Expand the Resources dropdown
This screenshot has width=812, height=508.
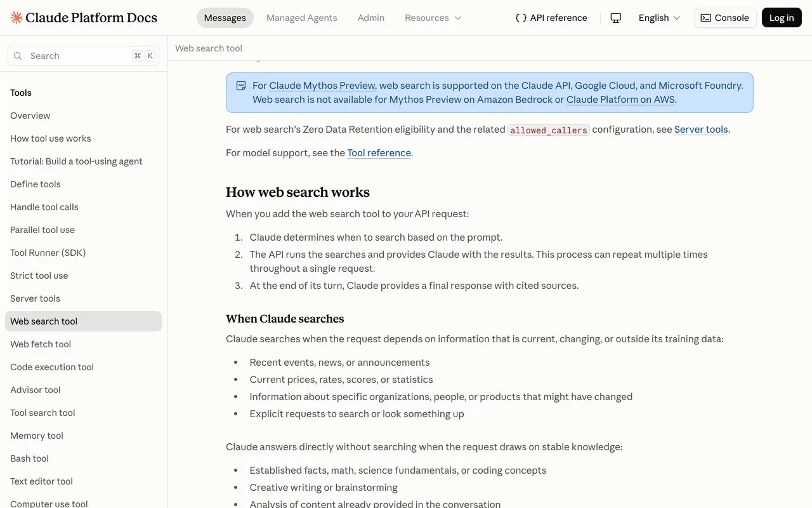[x=433, y=18]
